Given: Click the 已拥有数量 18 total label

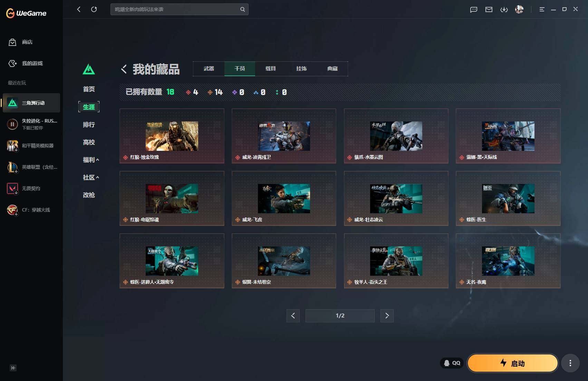Looking at the screenshot, I should click(150, 92).
